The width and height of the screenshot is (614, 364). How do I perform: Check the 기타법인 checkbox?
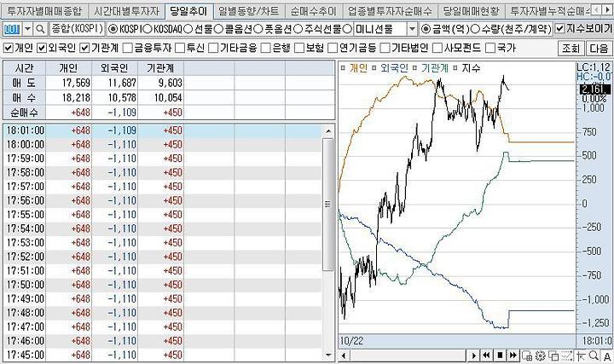385,48
